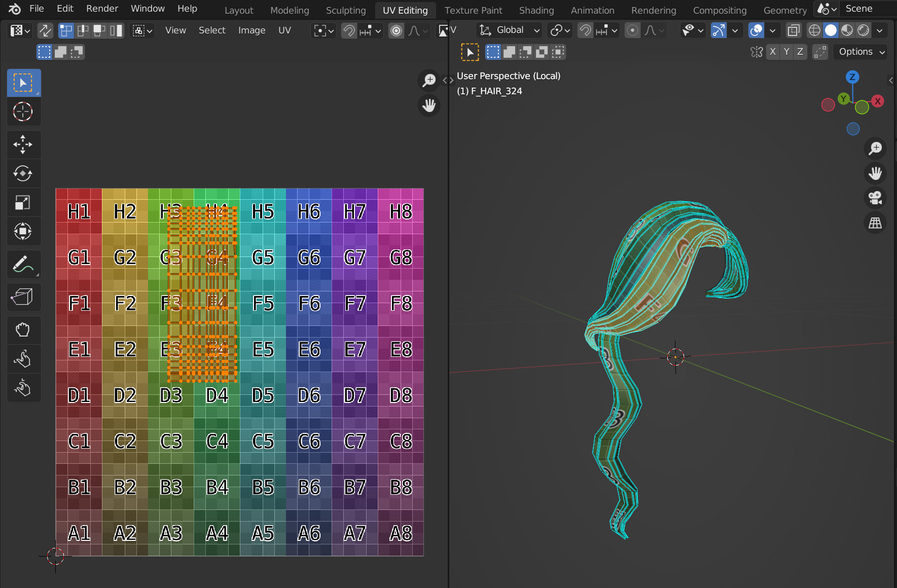Select the Annotate pencil tool
Viewport: 897px width, 588px height.
coord(23,264)
